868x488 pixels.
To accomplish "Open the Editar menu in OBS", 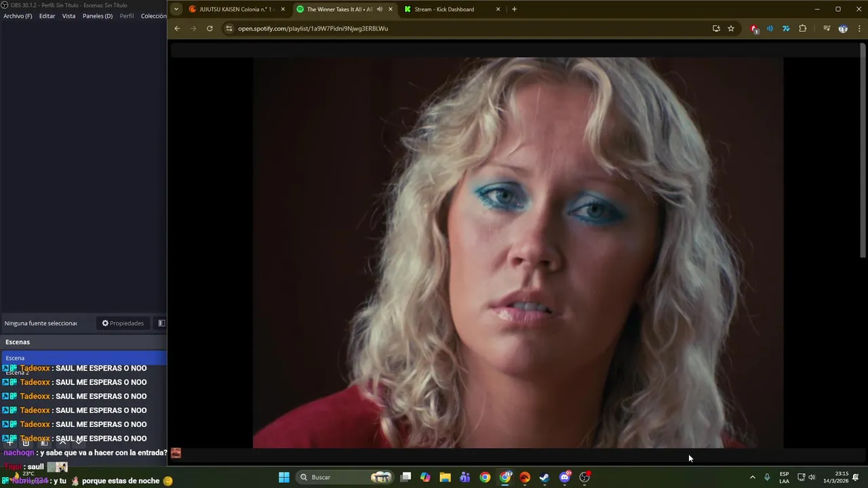I will click(x=47, y=16).
